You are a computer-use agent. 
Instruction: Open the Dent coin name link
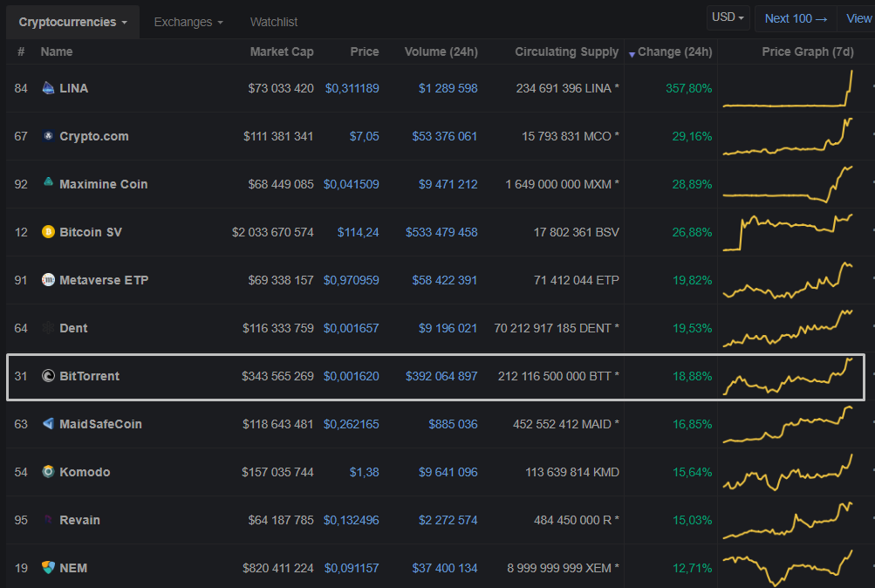point(73,328)
